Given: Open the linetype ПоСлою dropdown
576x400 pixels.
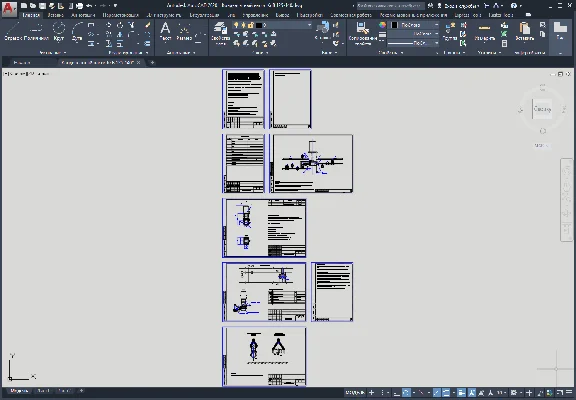Looking at the screenshot, I should (413, 43).
